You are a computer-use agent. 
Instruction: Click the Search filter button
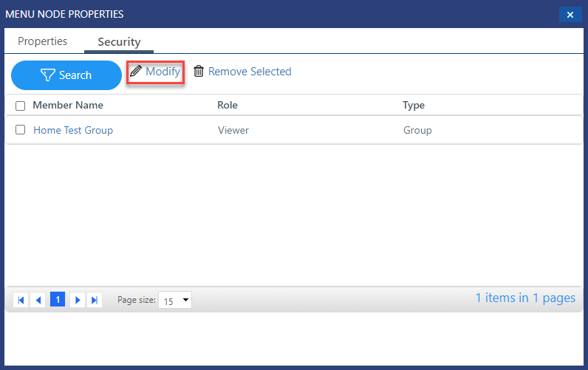pos(66,75)
